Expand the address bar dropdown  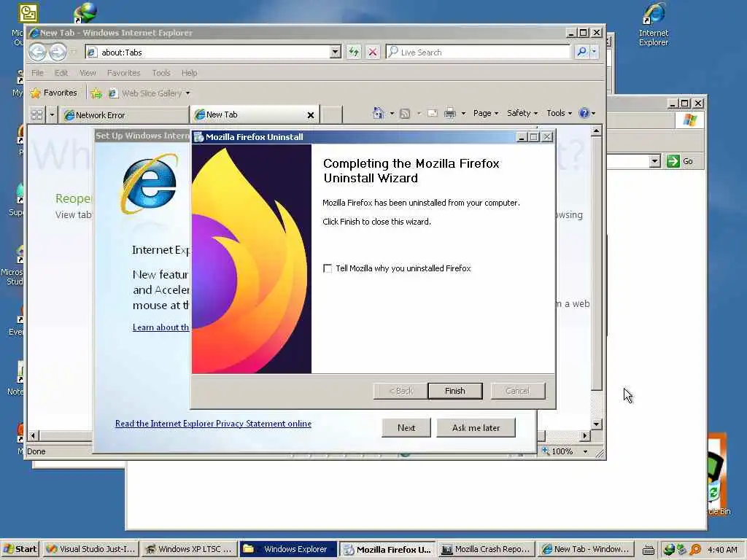[x=336, y=52]
